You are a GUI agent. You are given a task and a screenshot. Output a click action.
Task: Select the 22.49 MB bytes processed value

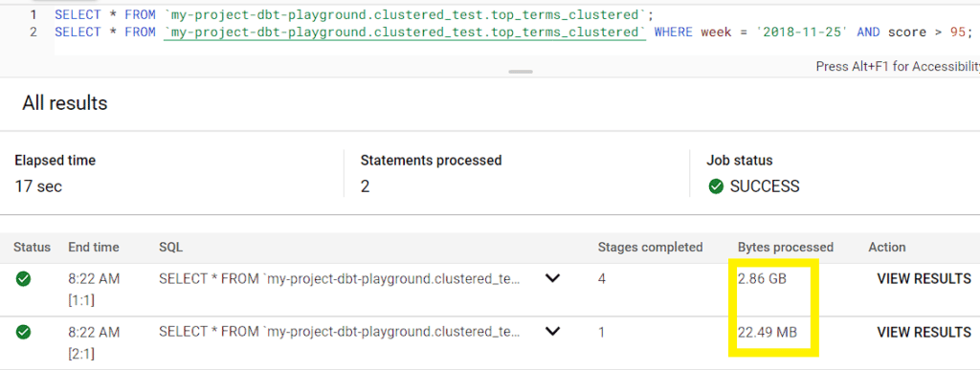(767, 333)
